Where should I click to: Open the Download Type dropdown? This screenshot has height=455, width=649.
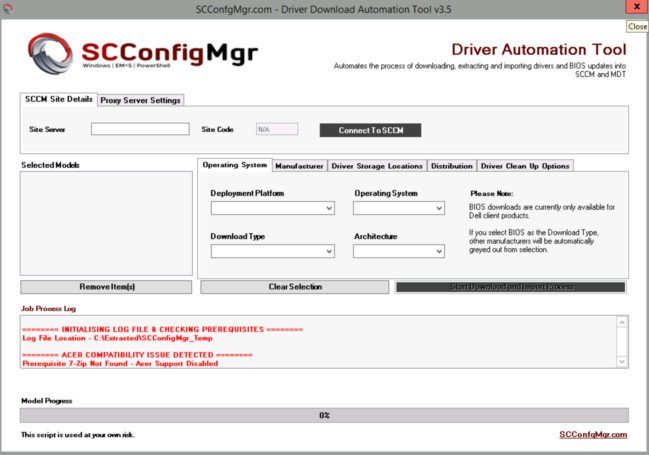point(273,251)
